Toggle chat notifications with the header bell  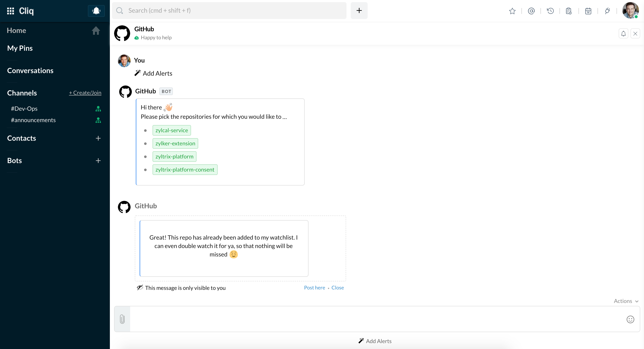pyautogui.click(x=624, y=34)
